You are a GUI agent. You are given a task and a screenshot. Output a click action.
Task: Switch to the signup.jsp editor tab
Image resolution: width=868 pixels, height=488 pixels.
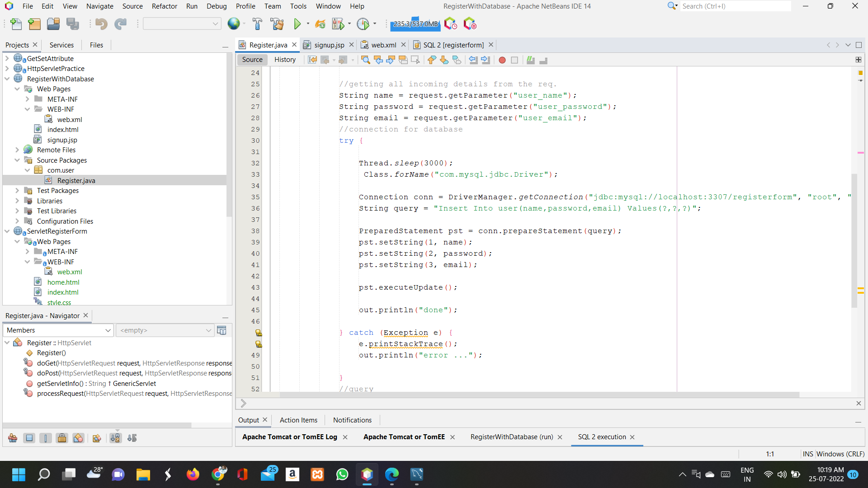tap(329, 45)
